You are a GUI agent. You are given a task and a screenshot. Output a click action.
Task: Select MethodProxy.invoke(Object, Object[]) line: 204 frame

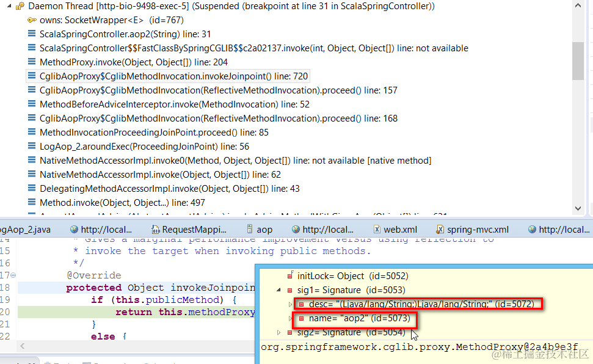(x=134, y=62)
